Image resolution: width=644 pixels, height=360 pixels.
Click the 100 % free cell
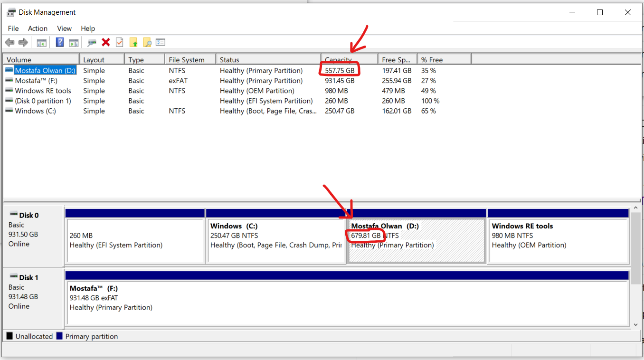(430, 101)
